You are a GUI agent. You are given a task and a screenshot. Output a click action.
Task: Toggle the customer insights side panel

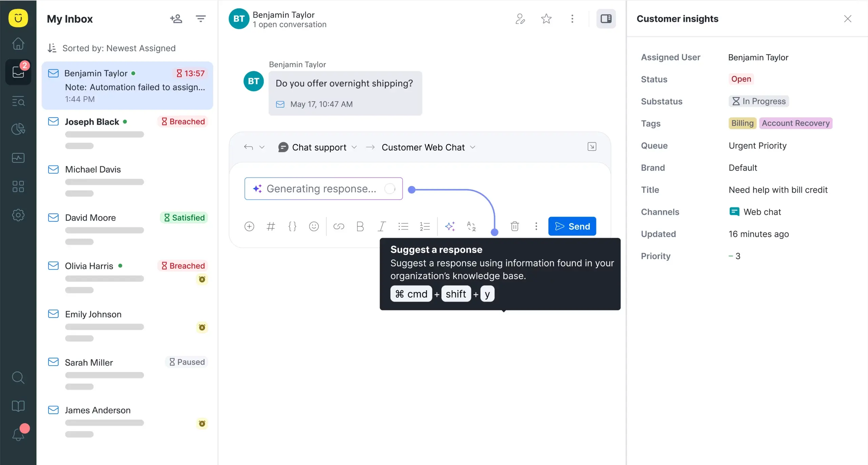[606, 19]
